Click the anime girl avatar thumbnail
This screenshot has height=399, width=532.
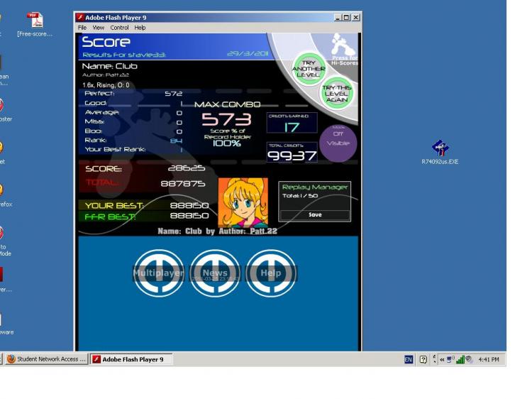click(x=243, y=202)
